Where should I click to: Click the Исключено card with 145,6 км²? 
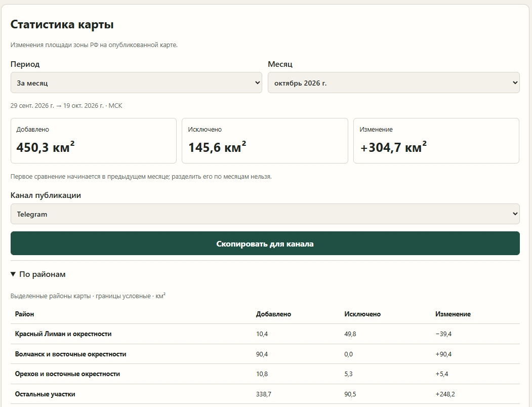(x=265, y=141)
